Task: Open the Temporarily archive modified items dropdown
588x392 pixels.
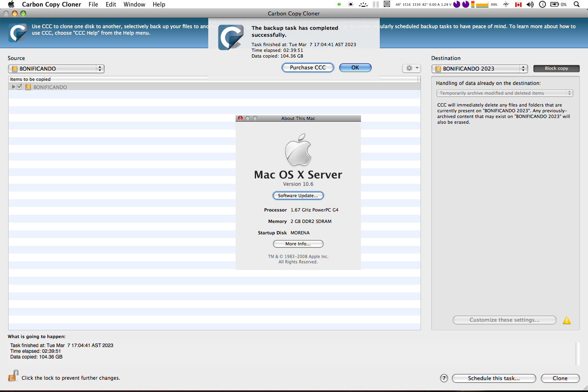Action: (x=505, y=93)
